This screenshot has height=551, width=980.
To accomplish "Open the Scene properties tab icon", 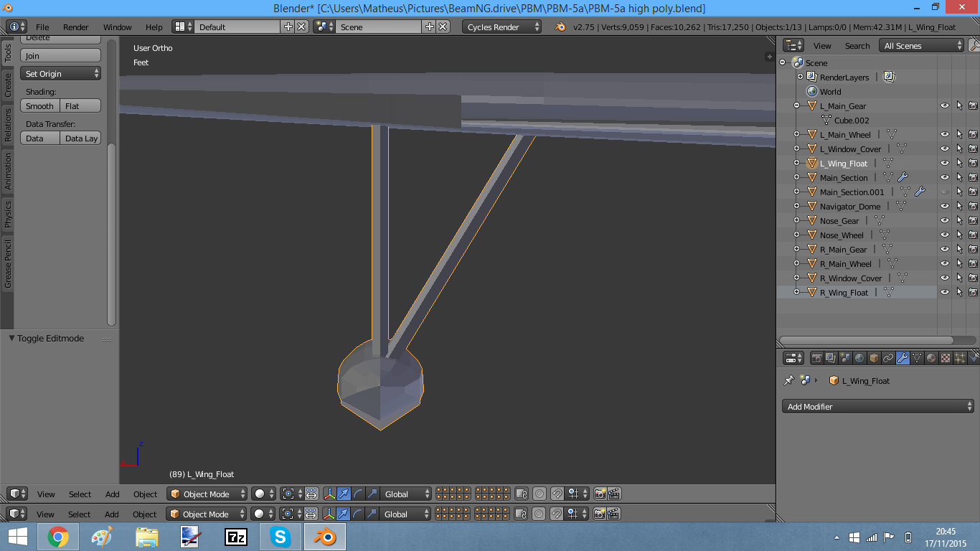I will point(845,358).
